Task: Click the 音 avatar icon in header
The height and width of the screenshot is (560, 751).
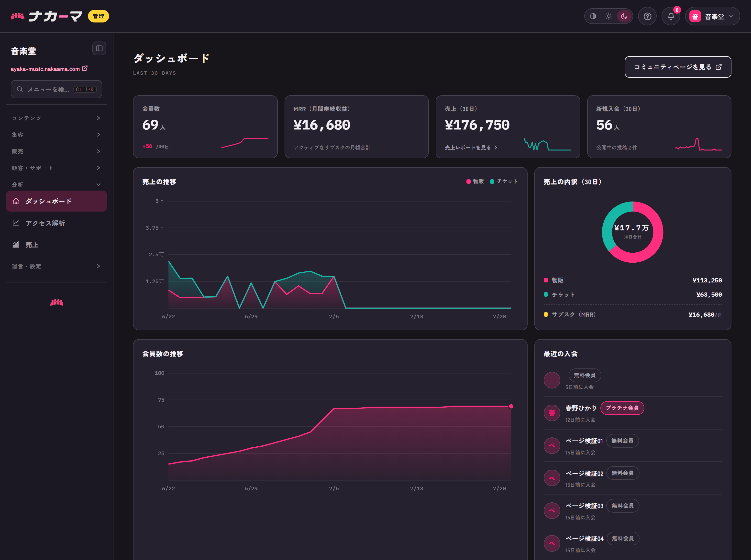Action: coord(695,16)
